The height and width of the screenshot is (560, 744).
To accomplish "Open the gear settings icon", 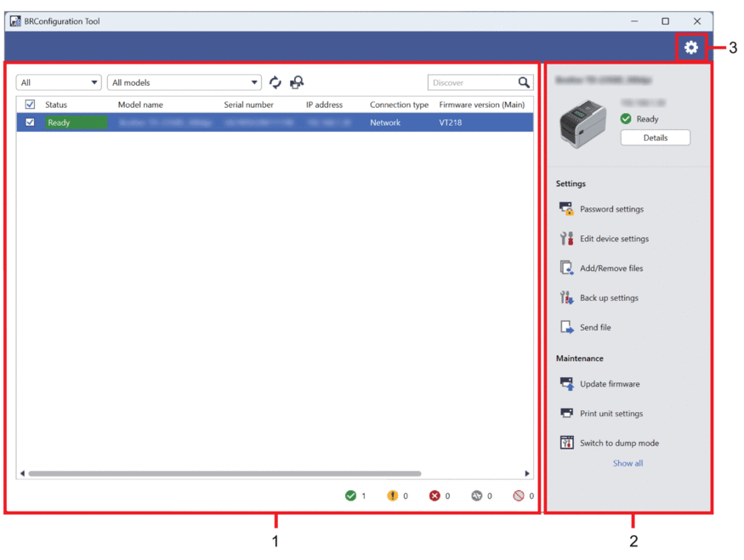I will 690,48.
